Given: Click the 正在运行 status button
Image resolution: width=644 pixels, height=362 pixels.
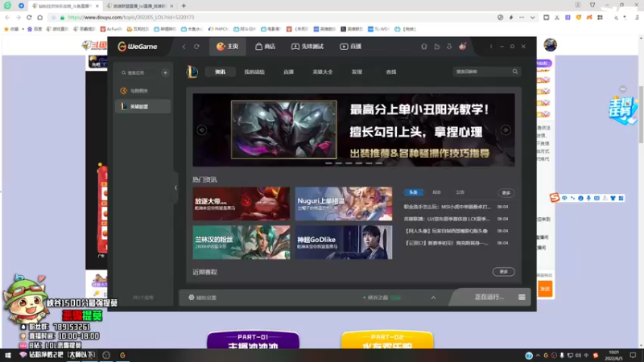Looking at the screenshot, I should tap(489, 297).
